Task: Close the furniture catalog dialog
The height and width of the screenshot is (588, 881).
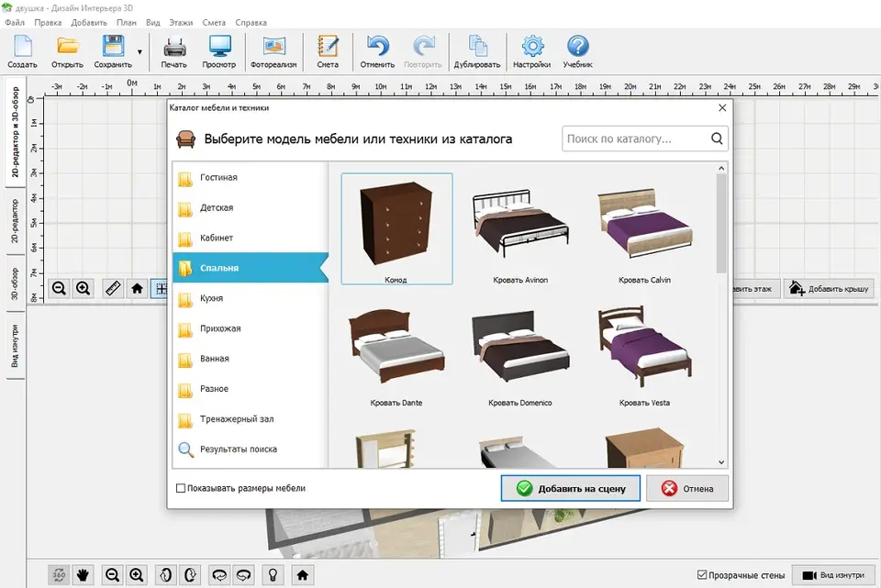Action: [x=722, y=108]
